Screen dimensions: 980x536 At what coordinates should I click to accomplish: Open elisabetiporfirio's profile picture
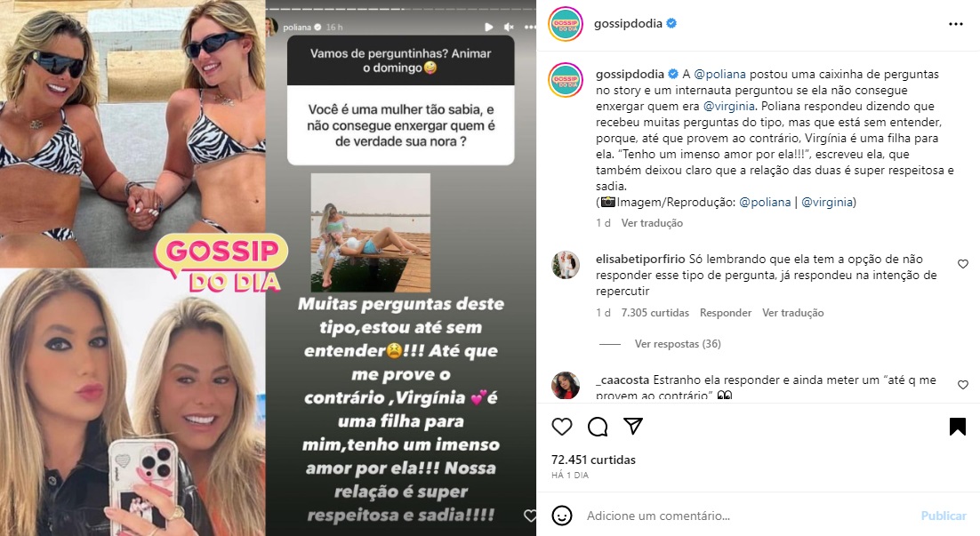[565, 265]
